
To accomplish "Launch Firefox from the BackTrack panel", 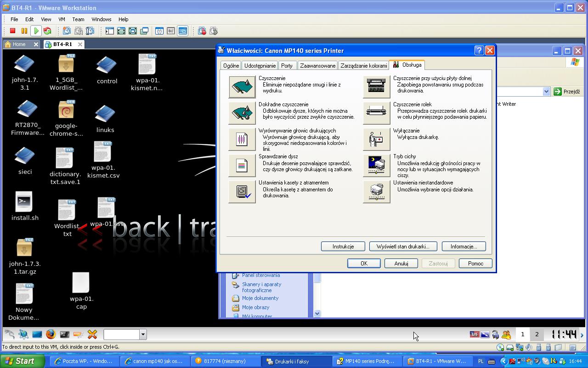I will pos(51,334).
